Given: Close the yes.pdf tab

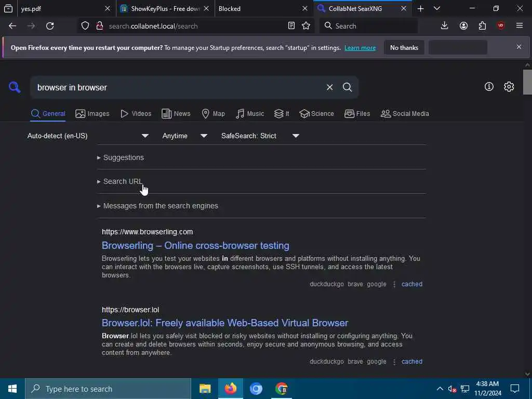Looking at the screenshot, I should pos(108,8).
